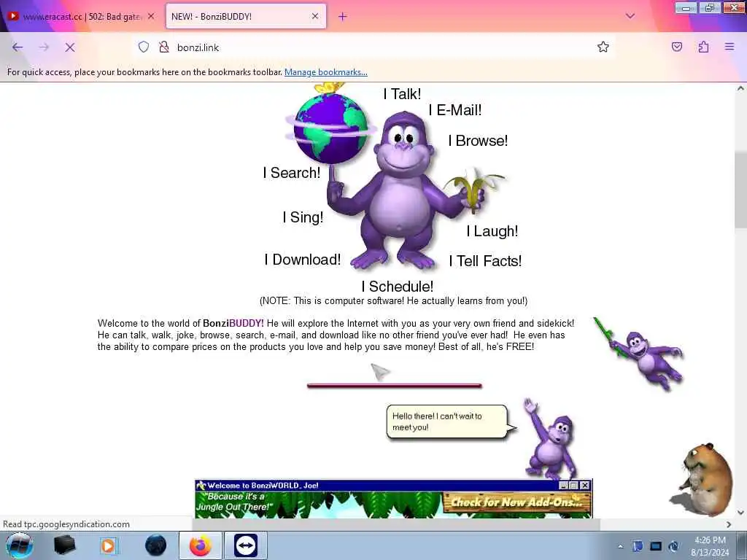
Task: Click the I E-Mail! text
Action: (455, 110)
